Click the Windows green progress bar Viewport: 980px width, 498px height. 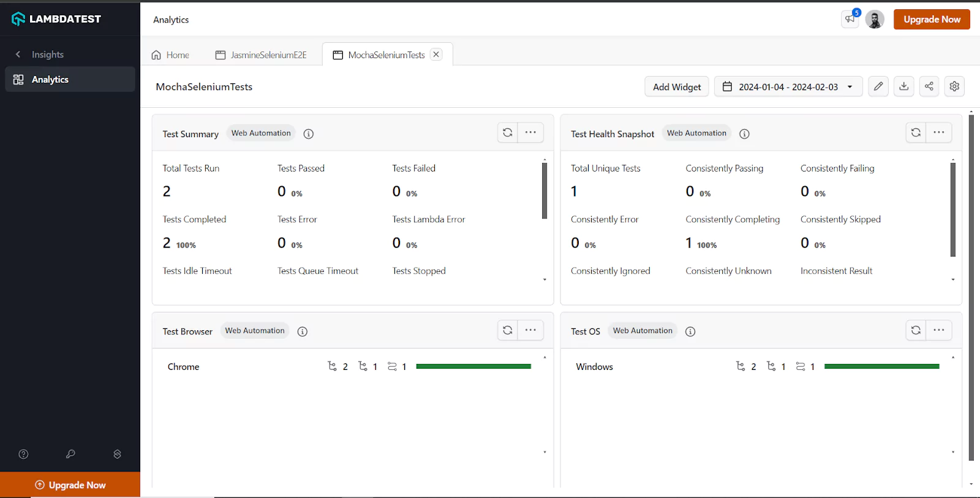click(882, 366)
